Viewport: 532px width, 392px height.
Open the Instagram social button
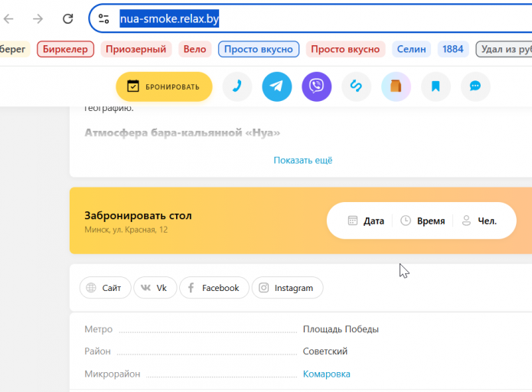[x=287, y=288]
